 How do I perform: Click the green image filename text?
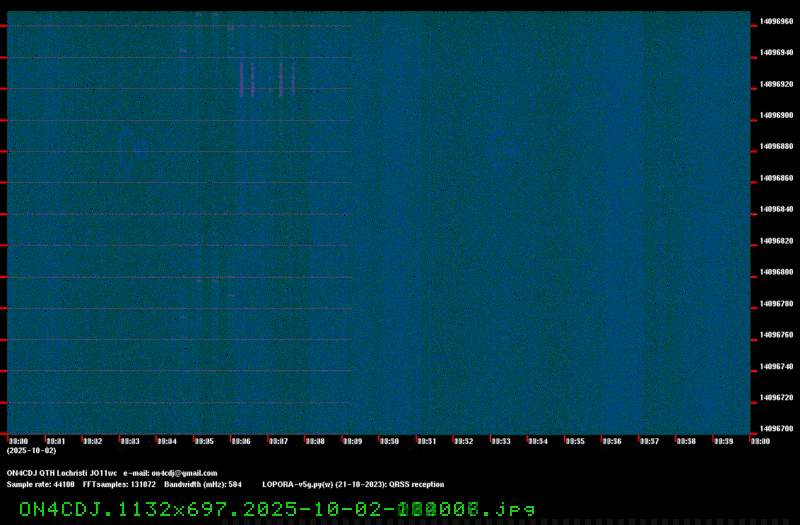276,509
